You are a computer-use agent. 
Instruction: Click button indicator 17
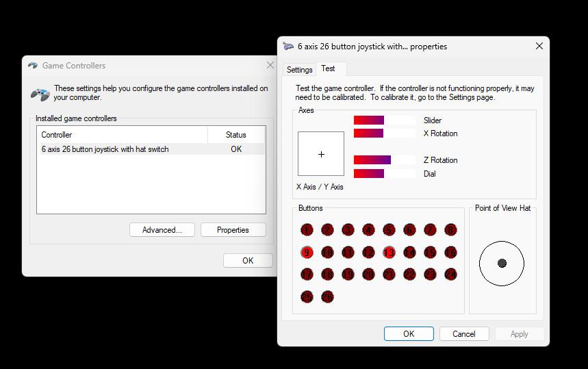(307, 275)
